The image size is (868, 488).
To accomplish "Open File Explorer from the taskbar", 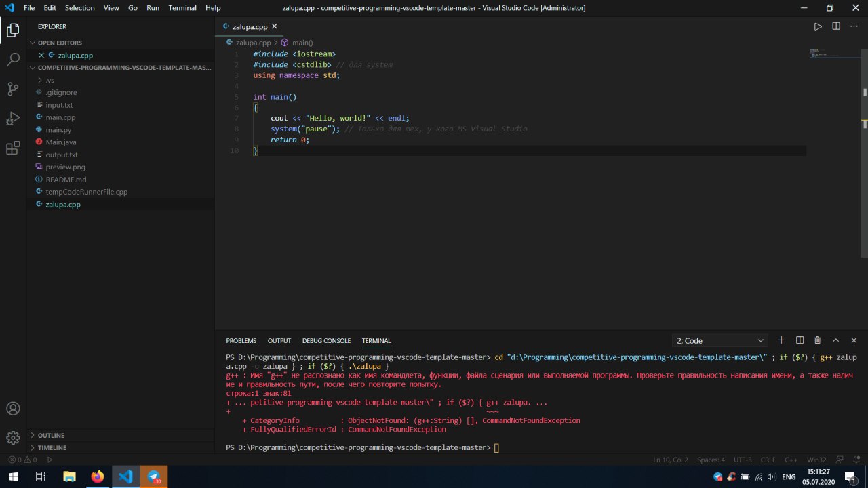I will click(x=69, y=476).
